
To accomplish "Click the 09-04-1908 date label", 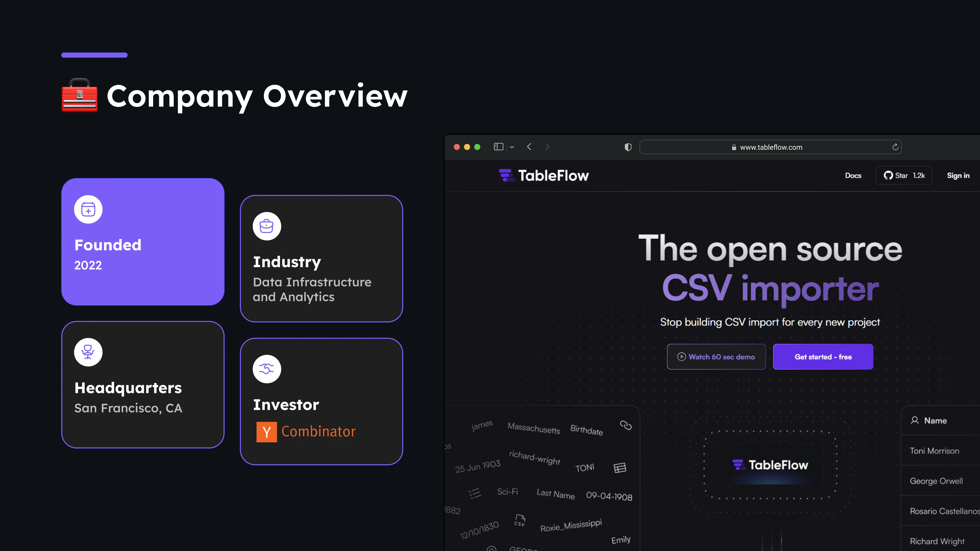I will point(609,496).
